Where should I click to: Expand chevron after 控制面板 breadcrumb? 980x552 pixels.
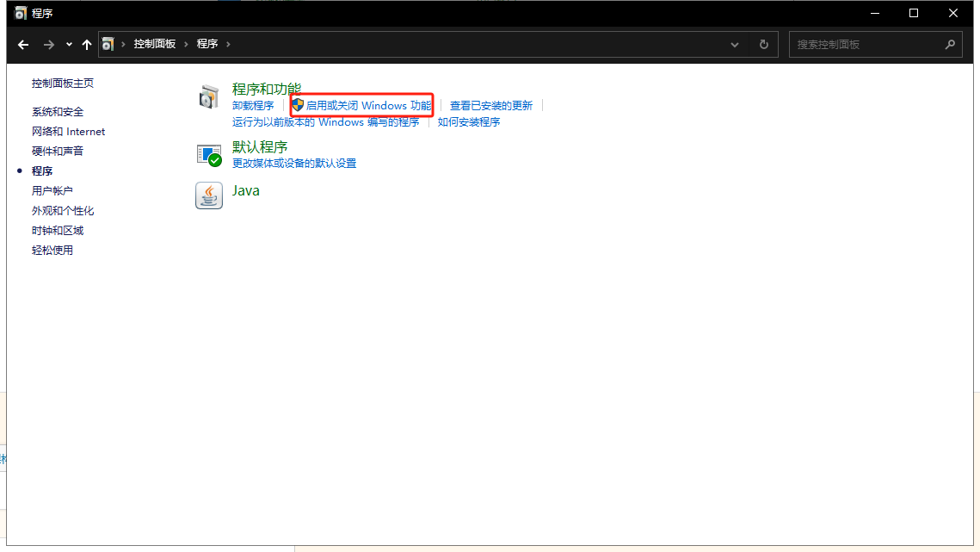[x=186, y=45]
